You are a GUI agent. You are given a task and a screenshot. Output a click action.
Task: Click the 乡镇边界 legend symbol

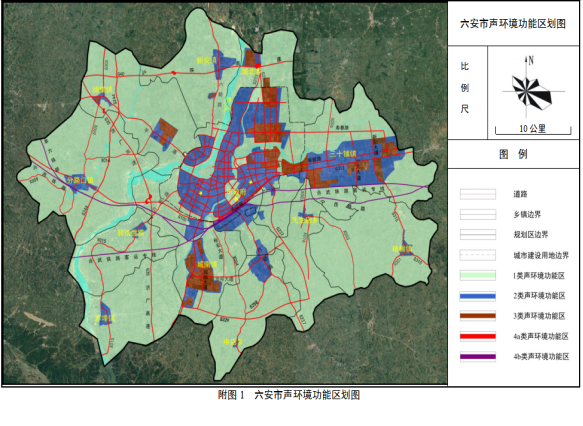pyautogui.click(x=477, y=214)
